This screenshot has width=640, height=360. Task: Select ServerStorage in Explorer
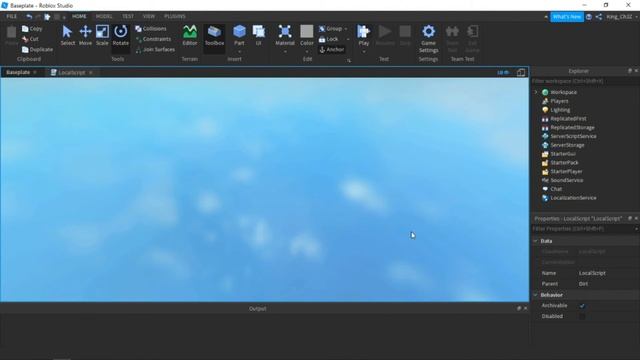[x=567, y=145]
